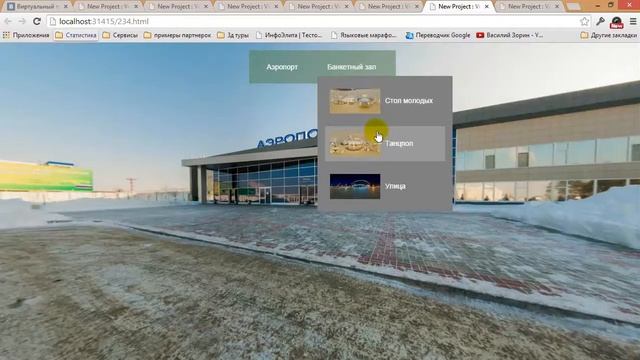Open the Переводчик Google bookmark
The width and height of the screenshot is (640, 360).
pyautogui.click(x=438, y=35)
